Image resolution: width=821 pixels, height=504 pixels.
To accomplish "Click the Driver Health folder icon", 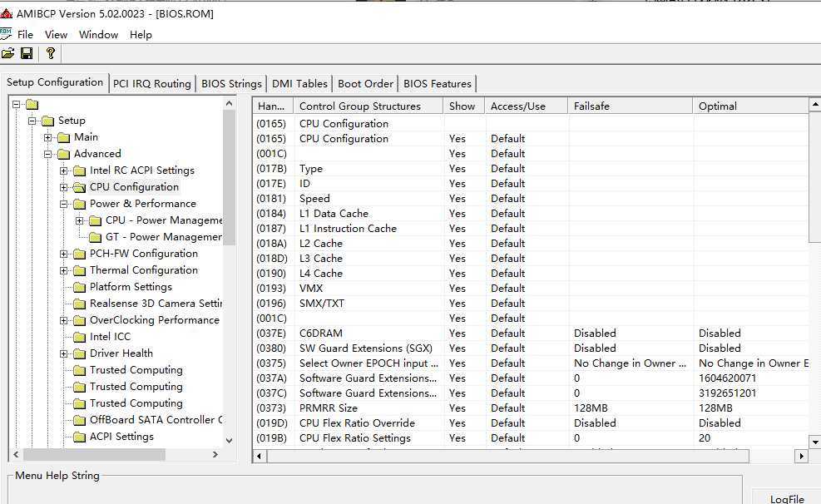I will (x=80, y=353).
